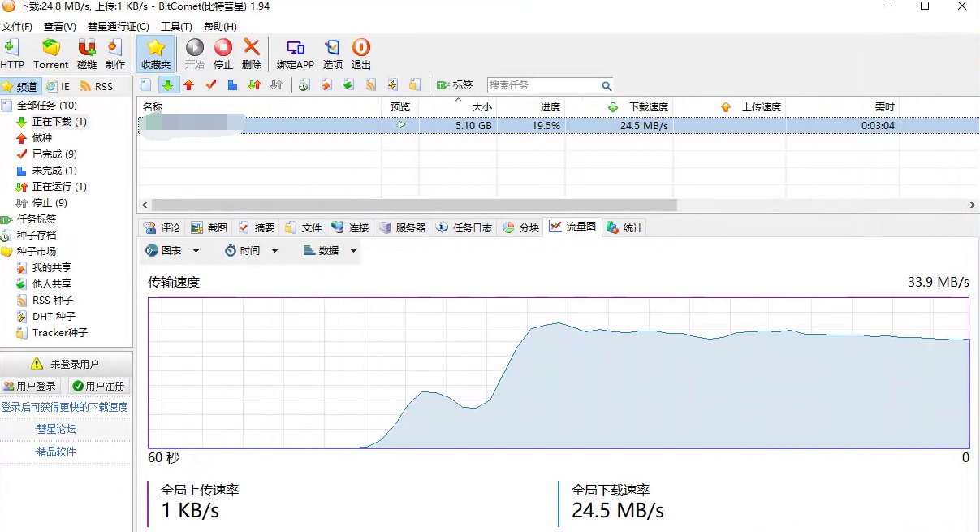Open the 时间 dropdown
Screen dimensions: 980x532
click(x=251, y=251)
